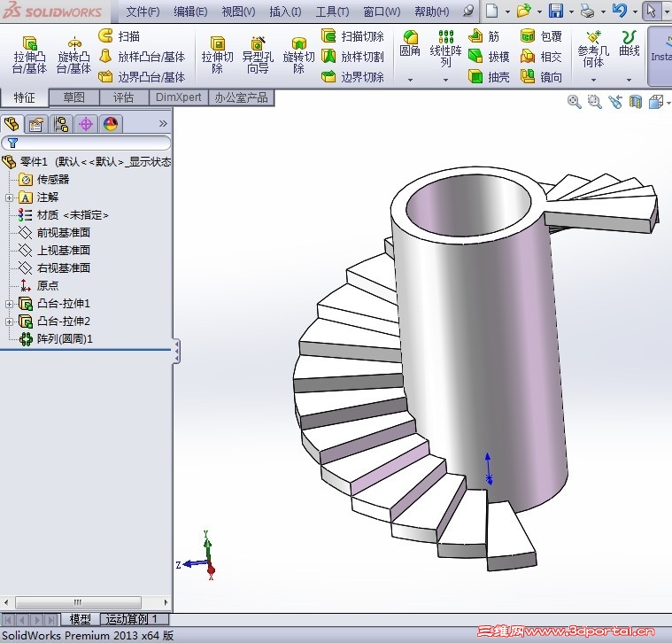Choose the 边界切除 boundary cut tool

click(x=352, y=77)
